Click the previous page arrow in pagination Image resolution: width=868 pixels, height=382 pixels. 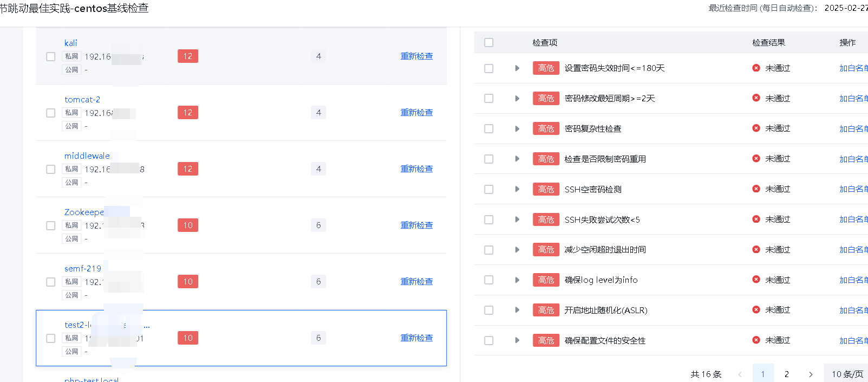(x=740, y=374)
